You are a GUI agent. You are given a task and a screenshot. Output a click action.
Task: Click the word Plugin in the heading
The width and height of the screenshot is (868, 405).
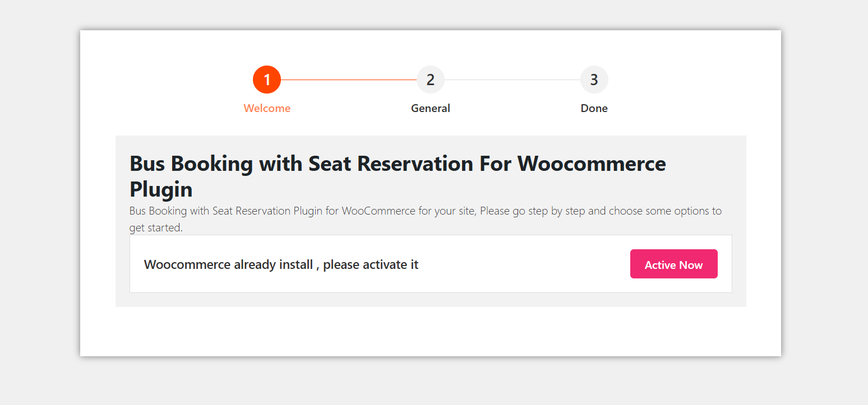click(x=161, y=189)
